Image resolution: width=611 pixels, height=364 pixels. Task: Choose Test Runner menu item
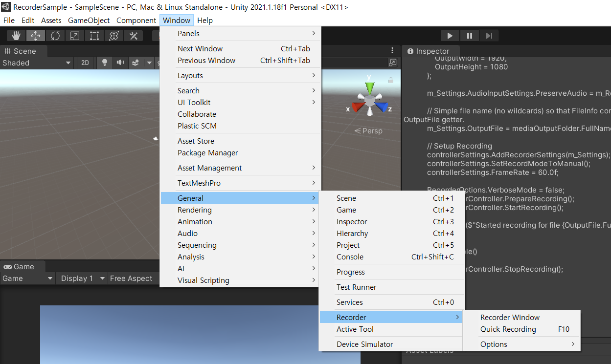(x=391, y=287)
